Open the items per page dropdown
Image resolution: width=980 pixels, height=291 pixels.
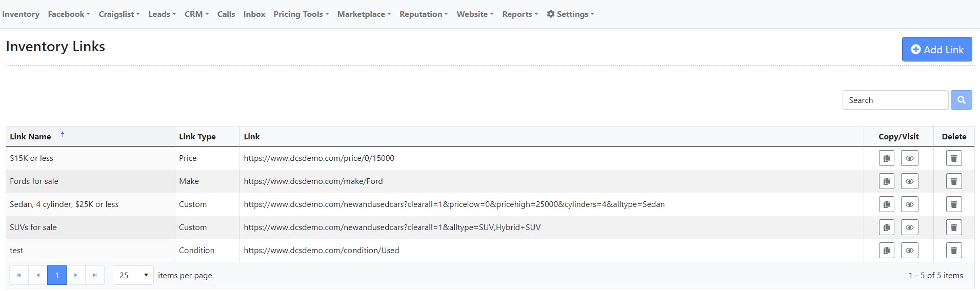(133, 275)
